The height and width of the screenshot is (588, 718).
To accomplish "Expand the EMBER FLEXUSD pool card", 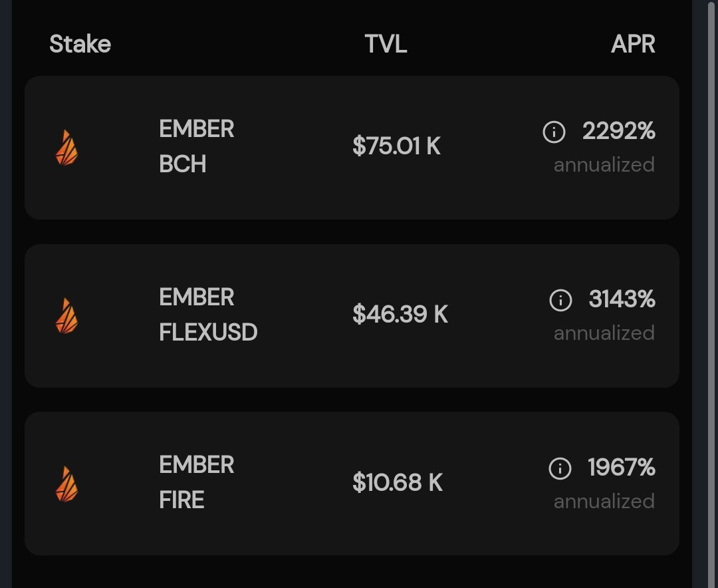I will 352,316.
